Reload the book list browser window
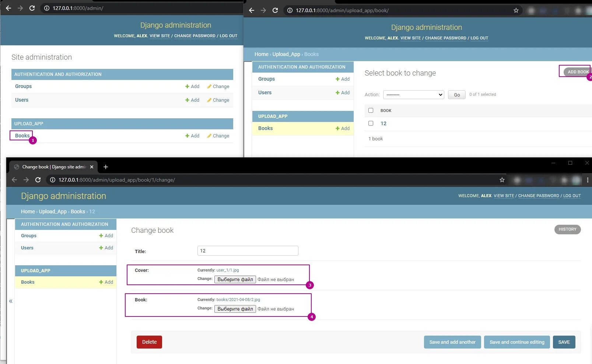The width and height of the screenshot is (592, 364). 275,10
